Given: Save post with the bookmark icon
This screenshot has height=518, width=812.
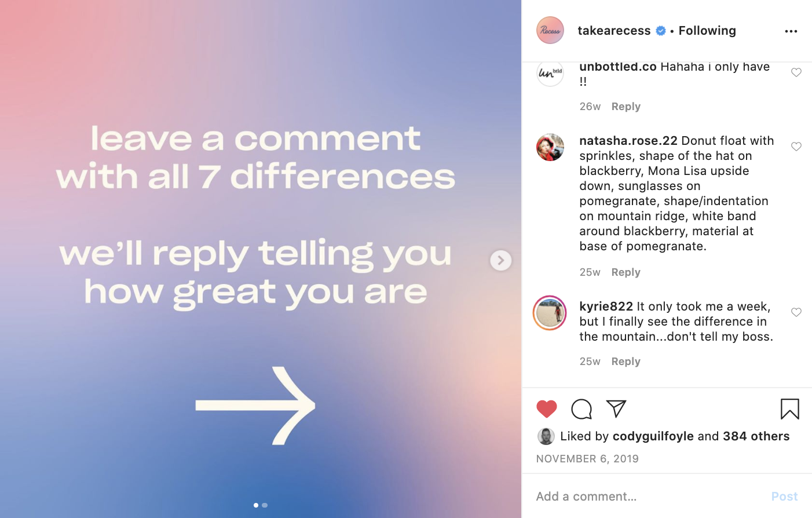Looking at the screenshot, I should click(x=789, y=409).
